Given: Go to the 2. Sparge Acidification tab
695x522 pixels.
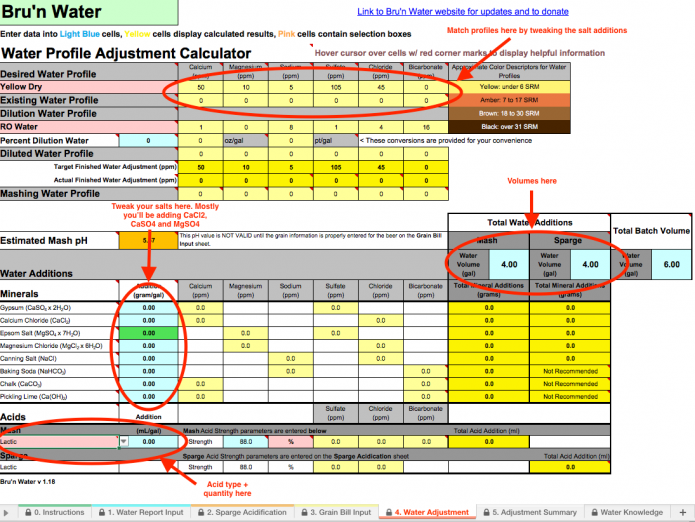Looking at the screenshot, I should [x=242, y=512].
